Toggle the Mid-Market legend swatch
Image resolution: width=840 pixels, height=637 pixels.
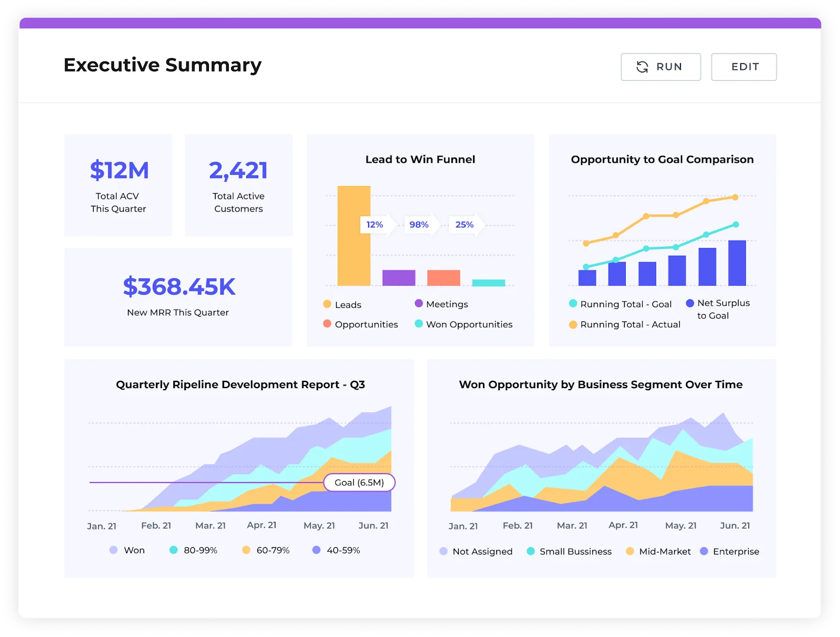[630, 551]
